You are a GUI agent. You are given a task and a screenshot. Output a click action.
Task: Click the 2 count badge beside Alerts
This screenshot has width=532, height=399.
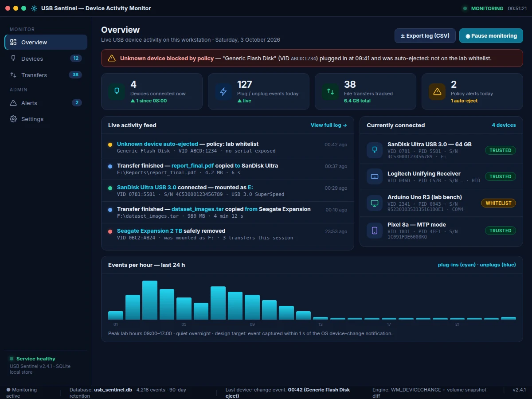77,103
